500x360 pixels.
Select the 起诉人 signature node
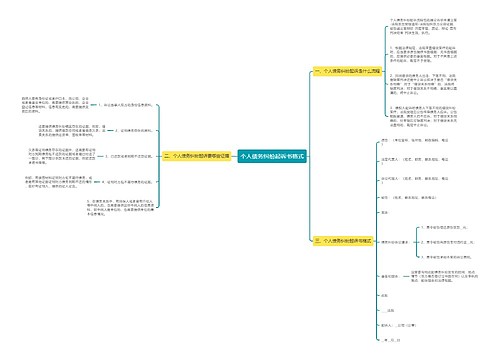[398, 325]
